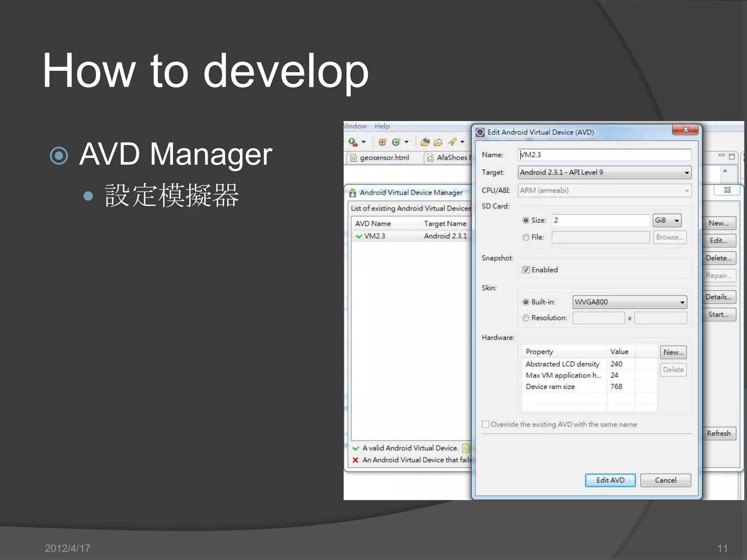Click the Open Task folder toolbar icon

(x=438, y=142)
